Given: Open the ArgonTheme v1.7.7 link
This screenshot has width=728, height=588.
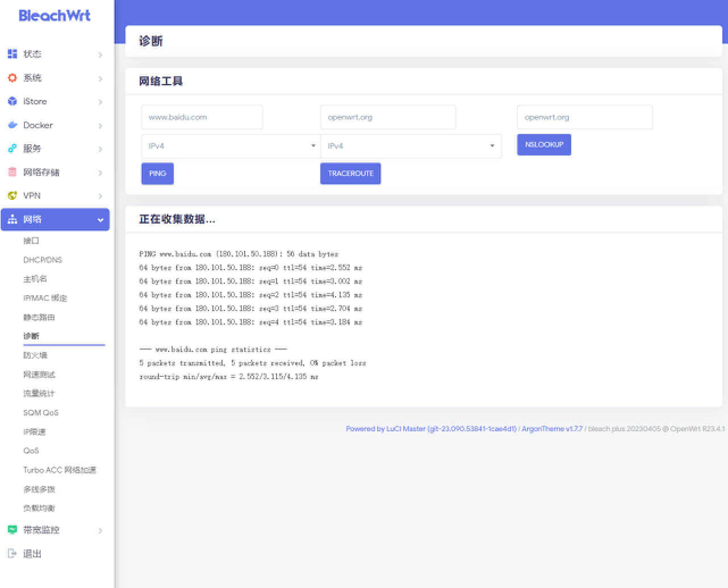Looking at the screenshot, I should (551, 429).
